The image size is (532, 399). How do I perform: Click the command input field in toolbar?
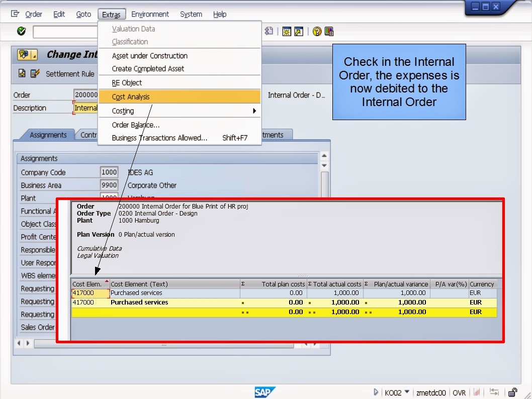65,32
